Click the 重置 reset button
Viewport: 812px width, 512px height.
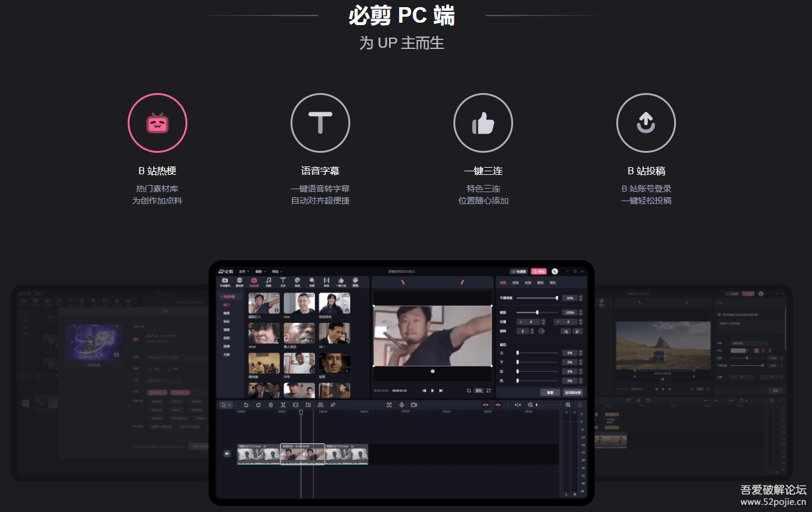coord(549,393)
